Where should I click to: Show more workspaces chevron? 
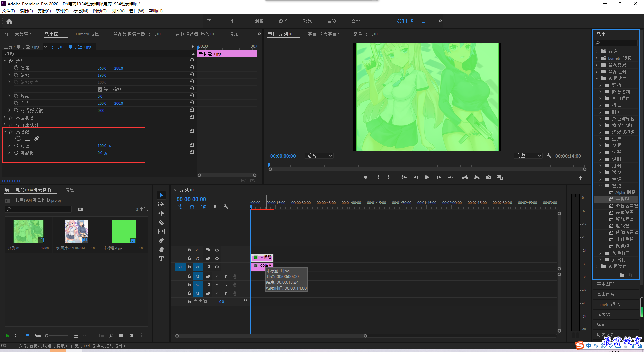(x=440, y=21)
